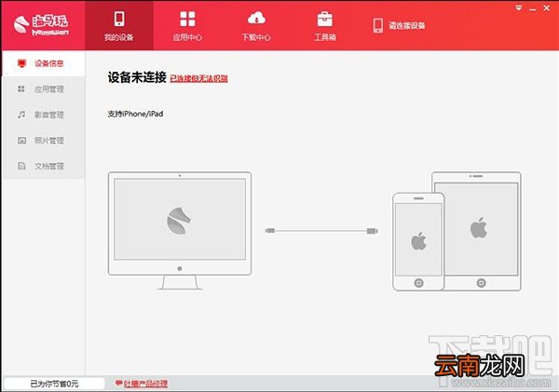Click the phone icon beside 请连接设备
This screenshot has height=392, width=559.
point(378,26)
